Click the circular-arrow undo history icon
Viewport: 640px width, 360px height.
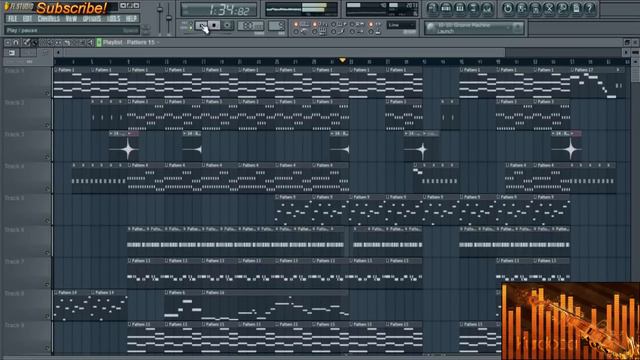(507, 9)
